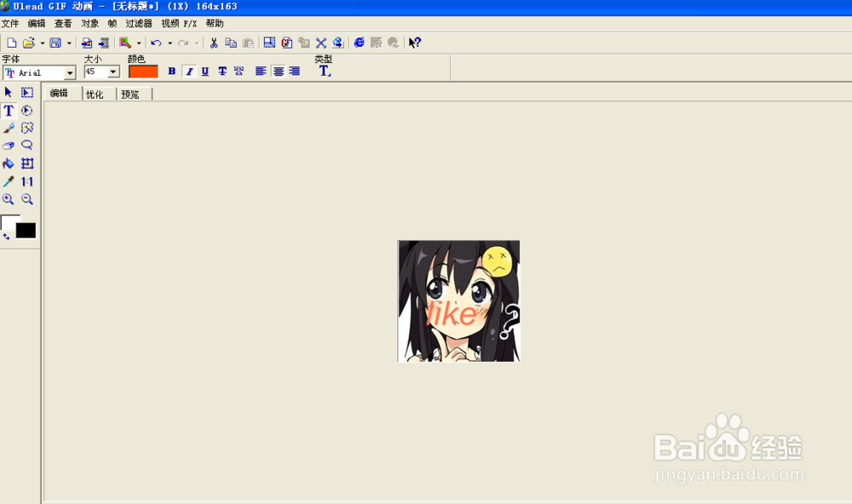This screenshot has width=852, height=504.
Task: Click the New file icon
Action: tap(11, 43)
